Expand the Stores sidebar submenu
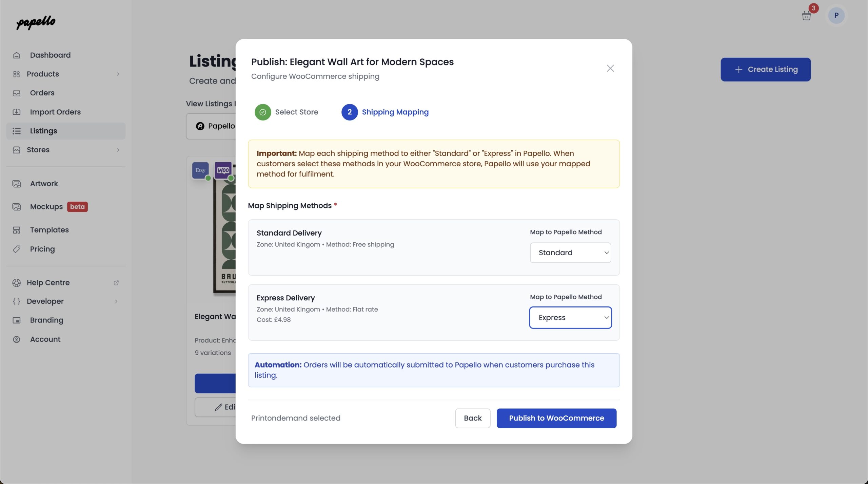868x484 pixels. pyautogui.click(x=118, y=150)
